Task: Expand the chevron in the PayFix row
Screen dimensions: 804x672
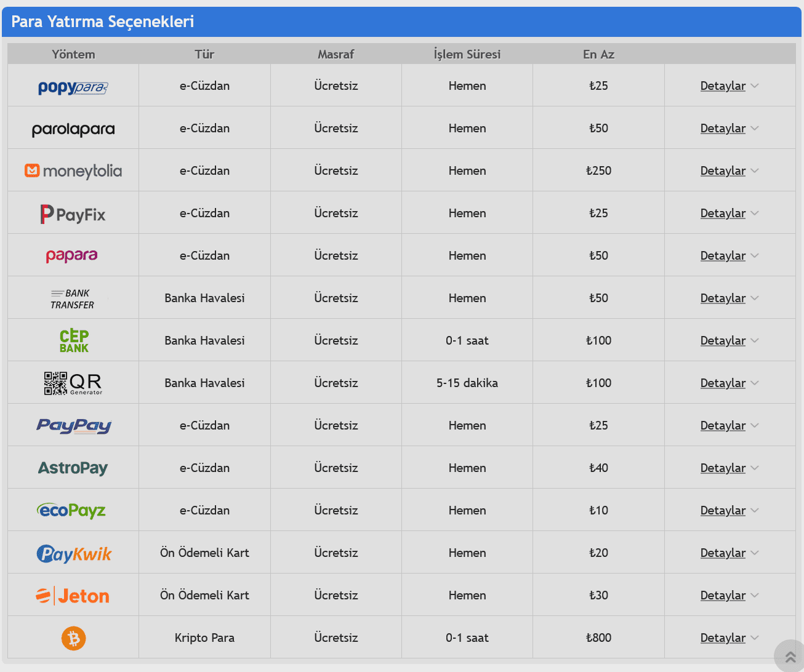Action: tap(755, 214)
